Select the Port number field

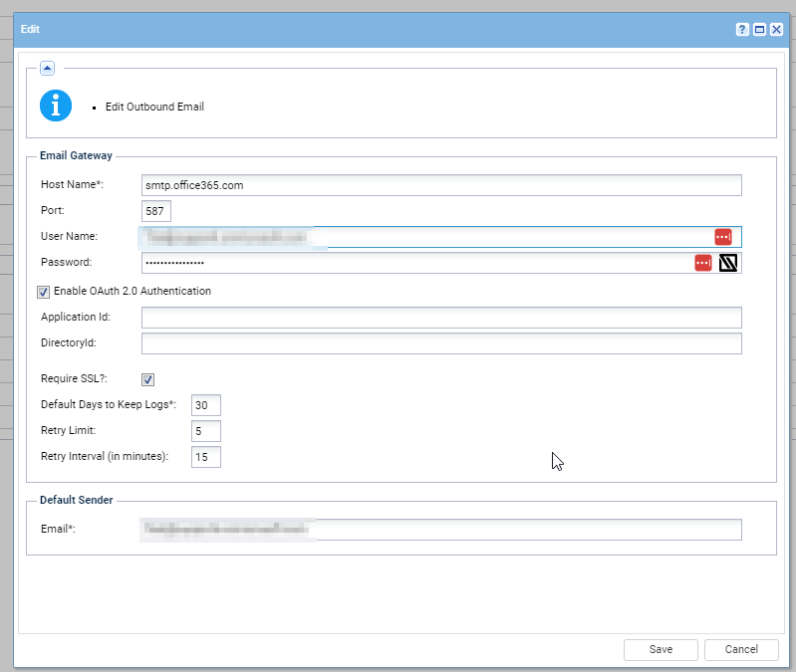[156, 211]
